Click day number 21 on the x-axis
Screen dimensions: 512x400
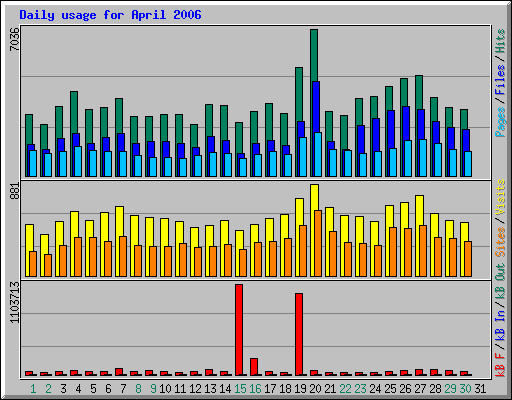tap(330, 389)
